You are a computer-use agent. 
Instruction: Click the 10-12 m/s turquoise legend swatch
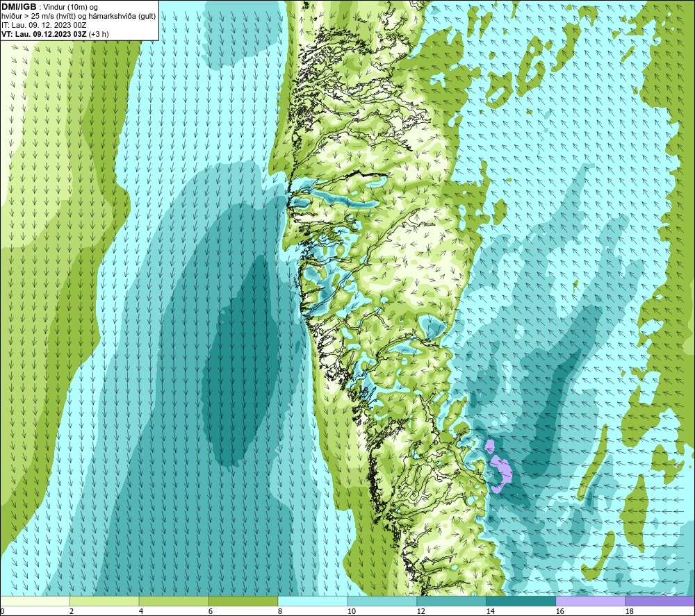coord(382,601)
